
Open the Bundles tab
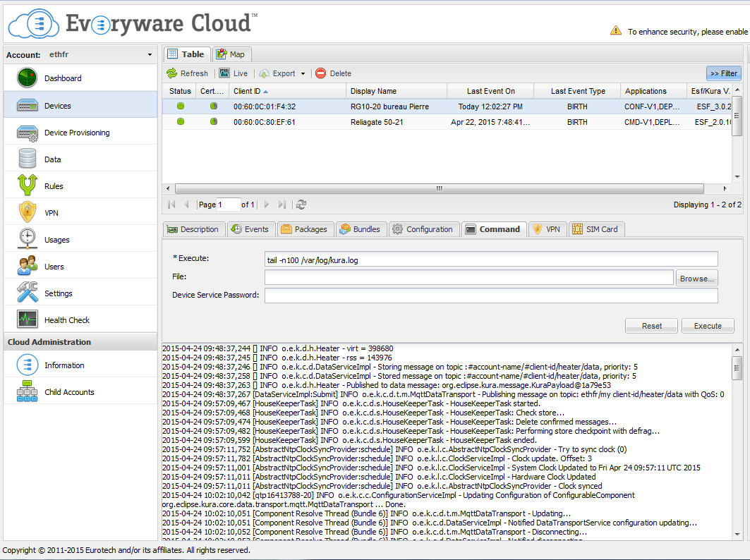(360, 229)
